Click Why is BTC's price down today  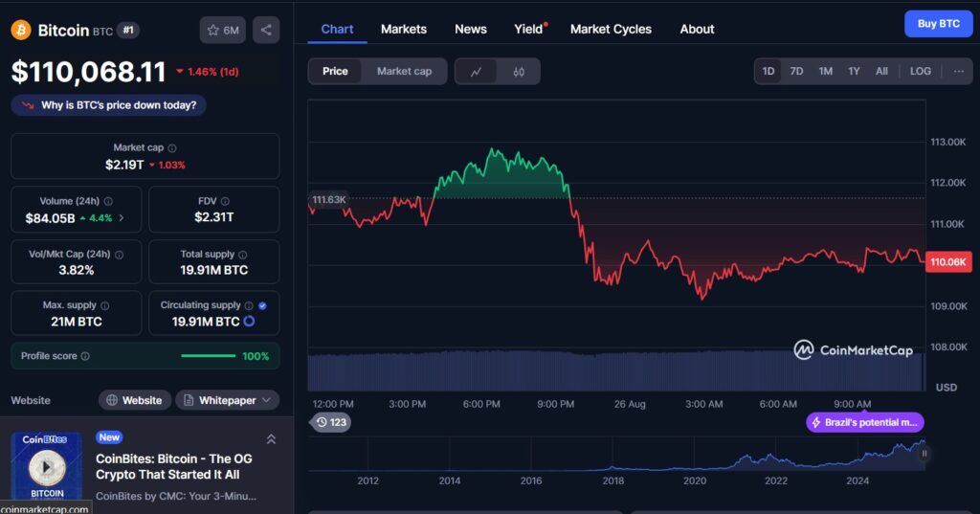[x=109, y=105]
